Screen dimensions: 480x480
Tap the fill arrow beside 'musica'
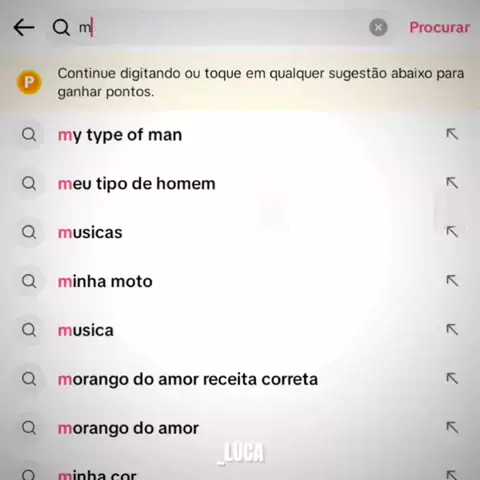point(452,330)
